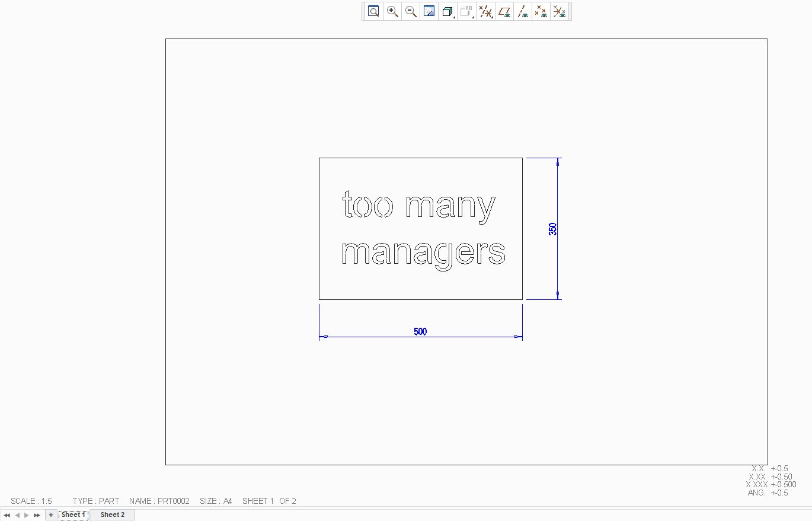Click the SIZE : A4 label
Viewport: 812px width, 521px height.
[x=216, y=501]
